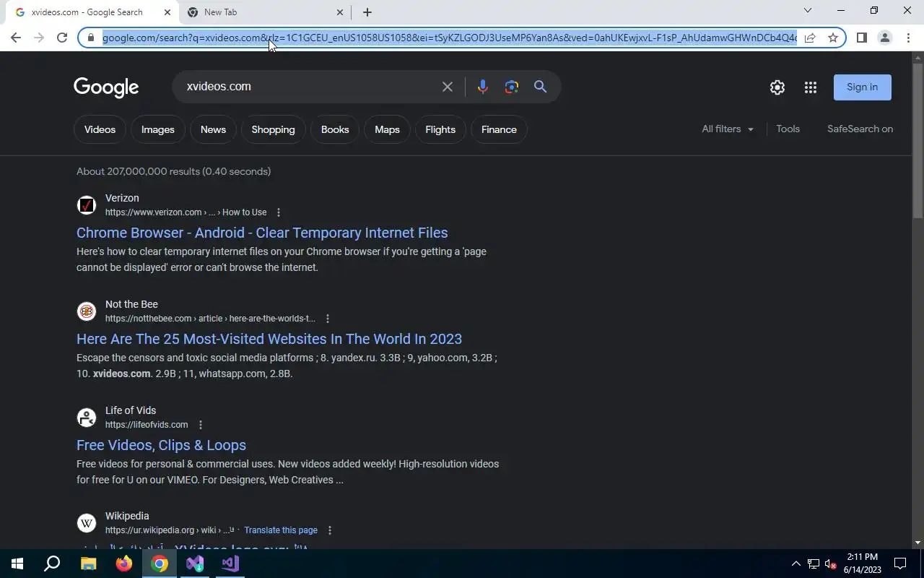Click the padlock site info icon

point(91,38)
